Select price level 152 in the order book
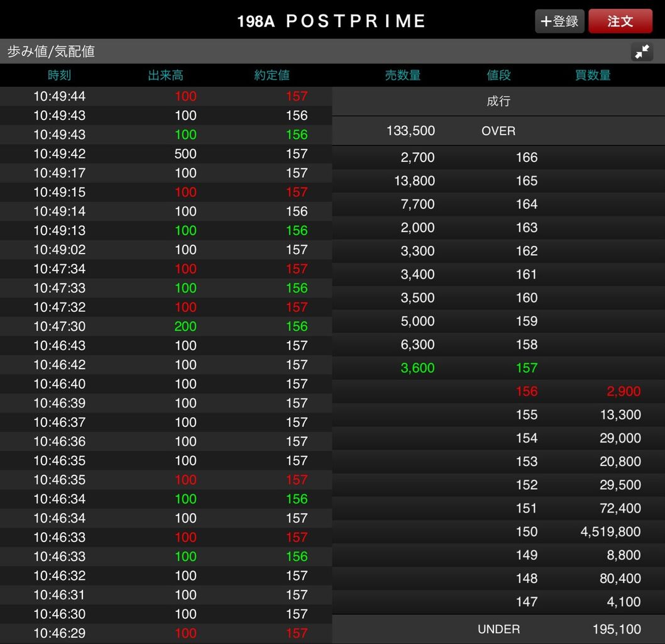 [x=527, y=484]
